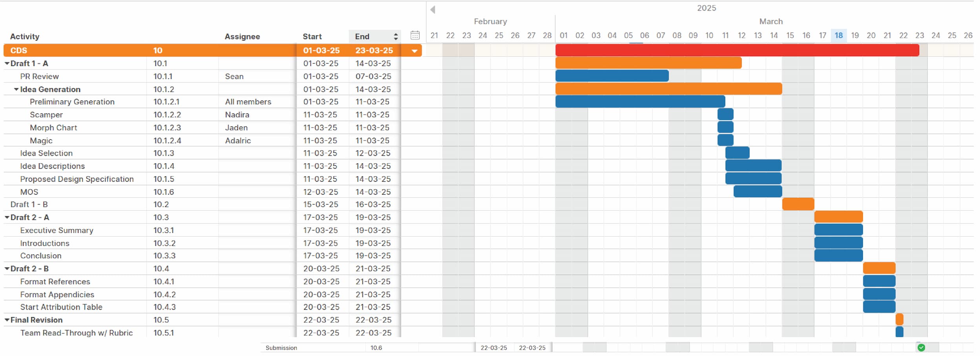
Task: Click the green submission checkmark milestone
Action: click(x=921, y=347)
